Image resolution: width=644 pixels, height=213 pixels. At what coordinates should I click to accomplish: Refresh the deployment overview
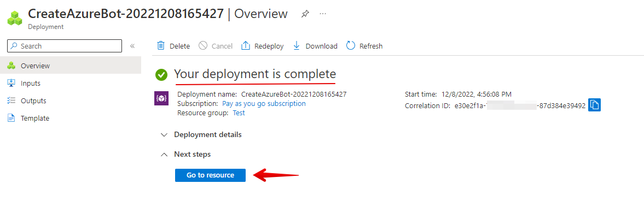[364, 46]
